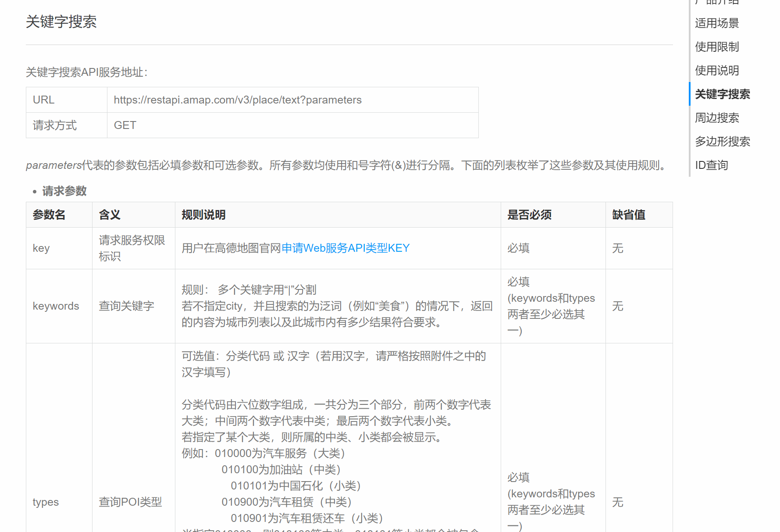Open the 申请Web服务API类型KEY link
The width and height of the screenshot is (780, 532).
[345, 248]
